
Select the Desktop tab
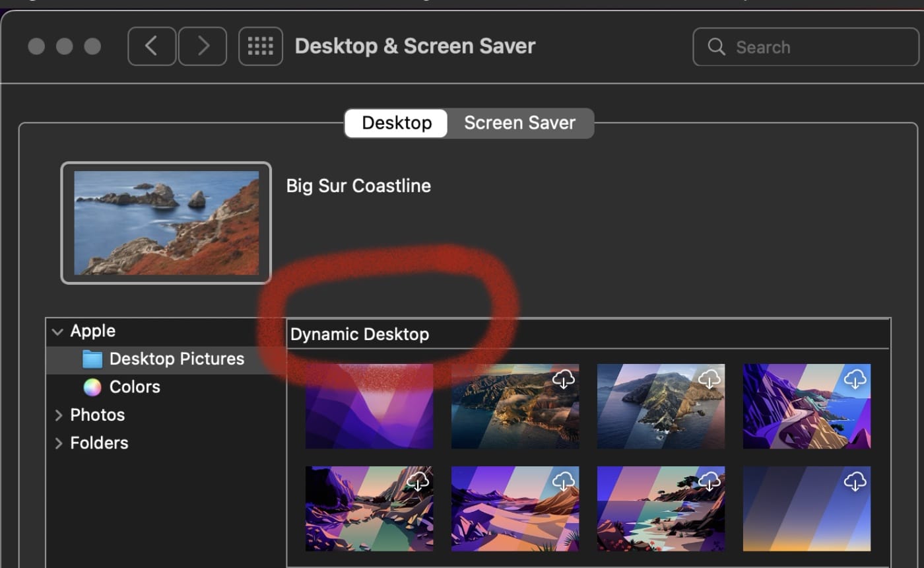397,123
